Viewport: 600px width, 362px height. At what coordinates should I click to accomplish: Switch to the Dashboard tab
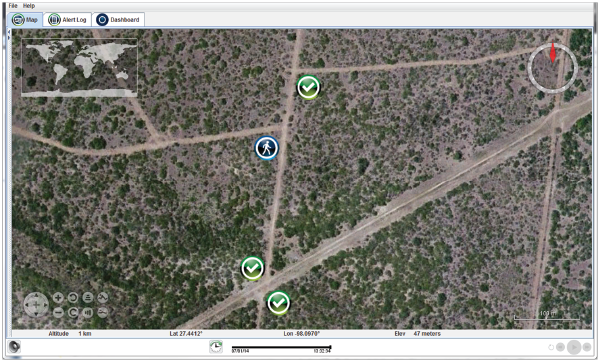point(118,20)
